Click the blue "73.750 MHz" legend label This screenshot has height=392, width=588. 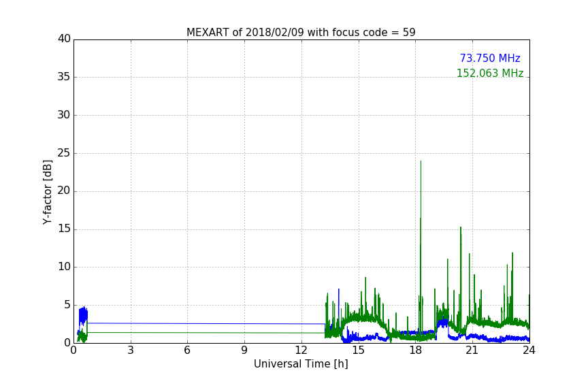coord(490,59)
